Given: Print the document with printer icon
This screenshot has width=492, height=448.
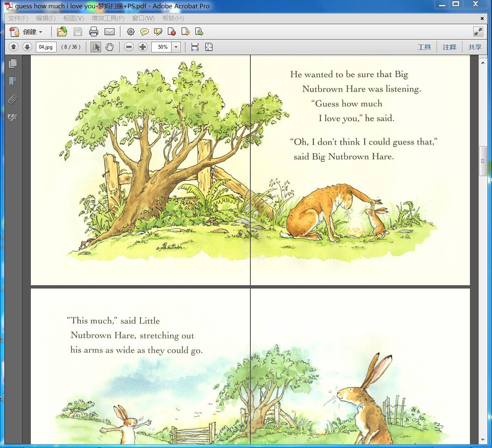Looking at the screenshot, I should pos(93,32).
